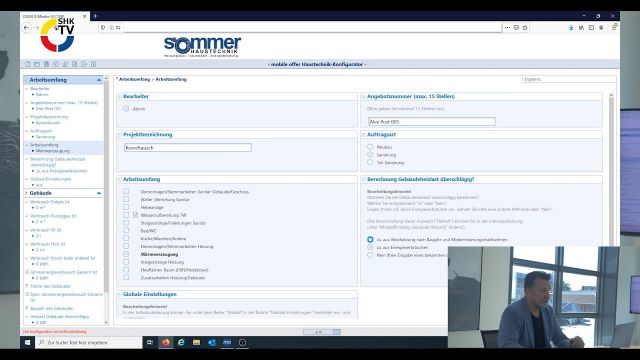Select the Neubau radio button

(x=370, y=147)
